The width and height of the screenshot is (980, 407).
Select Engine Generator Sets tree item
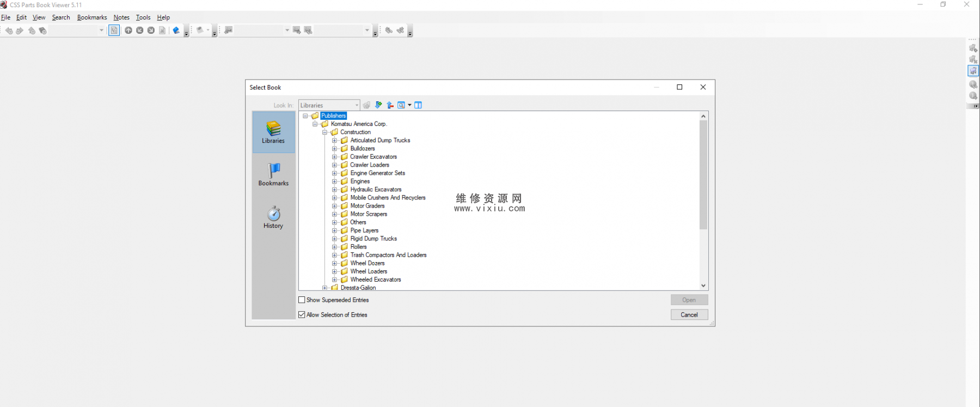pos(378,173)
